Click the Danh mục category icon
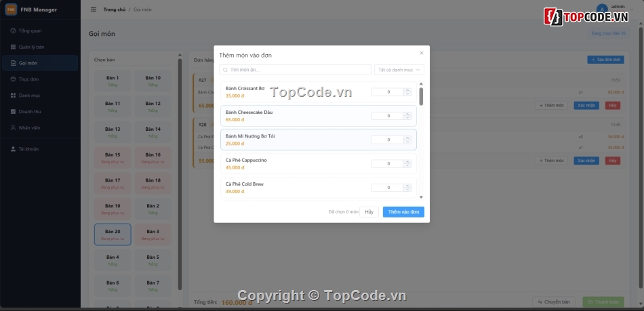This screenshot has width=644, height=311. coord(13,96)
